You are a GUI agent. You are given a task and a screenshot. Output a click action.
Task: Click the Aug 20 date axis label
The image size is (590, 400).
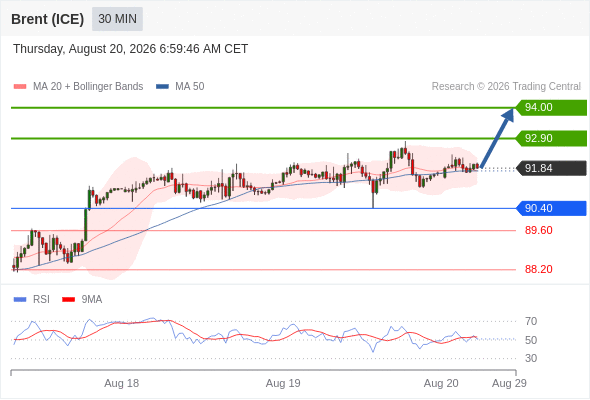[x=441, y=383]
